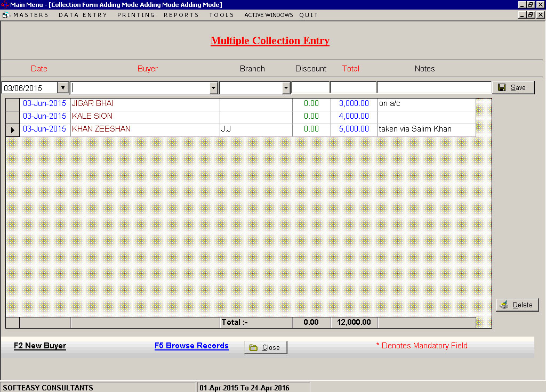The height and width of the screenshot is (392, 546).
Task: Expand the Buyer combo box
Action: (x=214, y=88)
